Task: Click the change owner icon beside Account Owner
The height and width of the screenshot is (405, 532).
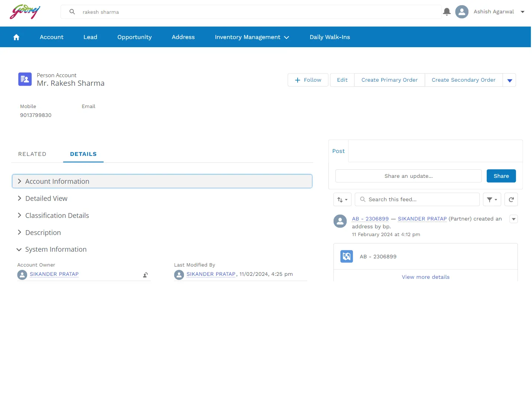Action: click(146, 275)
